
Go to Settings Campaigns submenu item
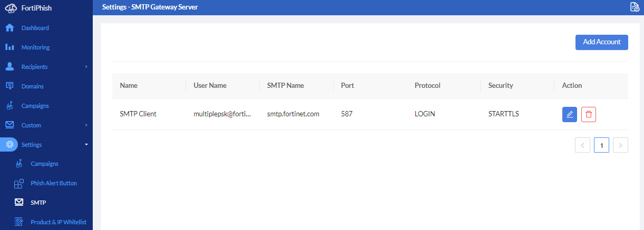click(x=44, y=164)
